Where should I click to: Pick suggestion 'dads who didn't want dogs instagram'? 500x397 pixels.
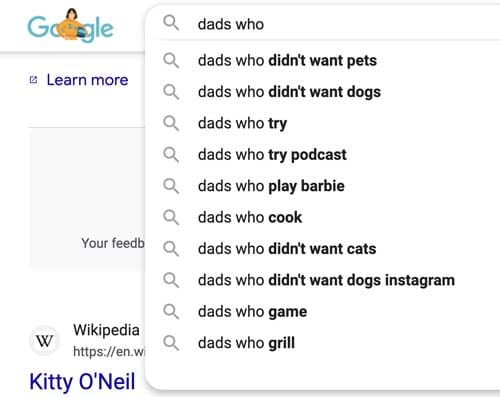[x=322, y=280]
